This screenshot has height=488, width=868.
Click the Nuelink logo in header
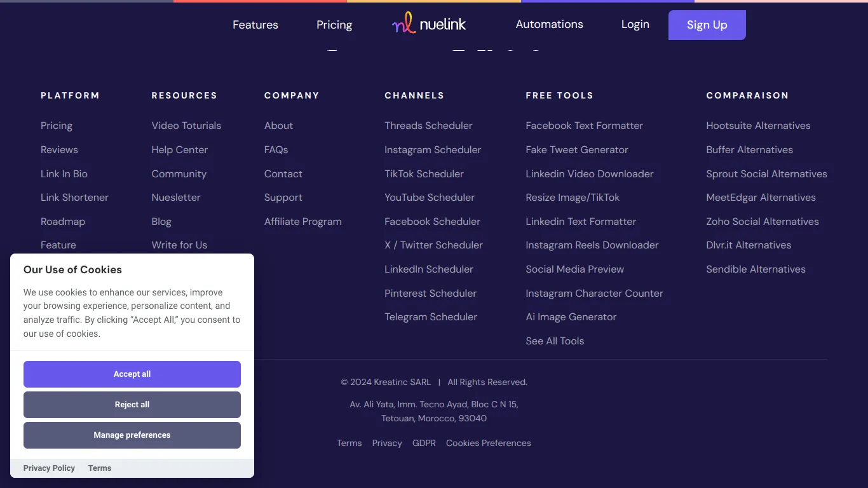[429, 24]
